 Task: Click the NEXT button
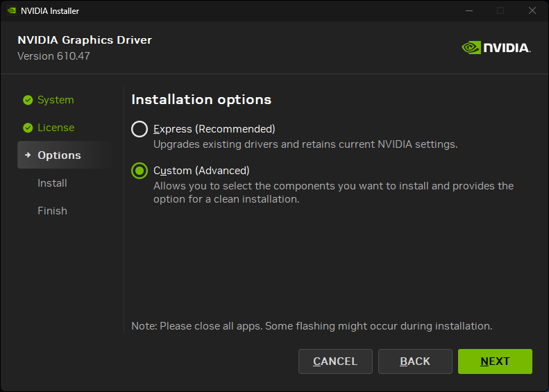point(495,361)
